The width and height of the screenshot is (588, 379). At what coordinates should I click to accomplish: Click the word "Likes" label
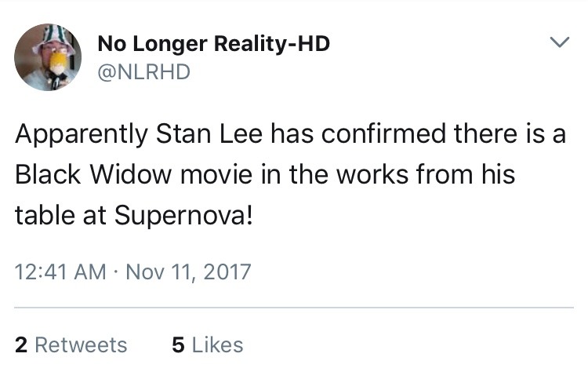216,345
